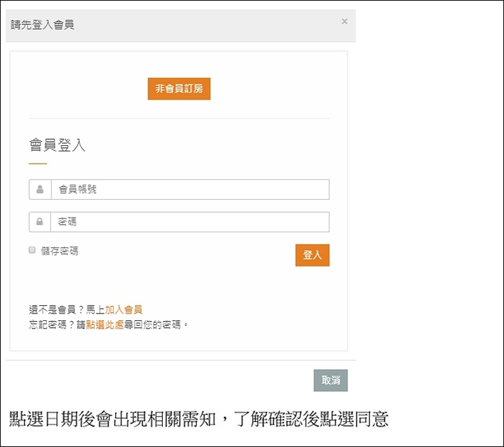Focus the 密碼 password field
The width and height of the screenshot is (504, 447).
pyautogui.click(x=190, y=222)
